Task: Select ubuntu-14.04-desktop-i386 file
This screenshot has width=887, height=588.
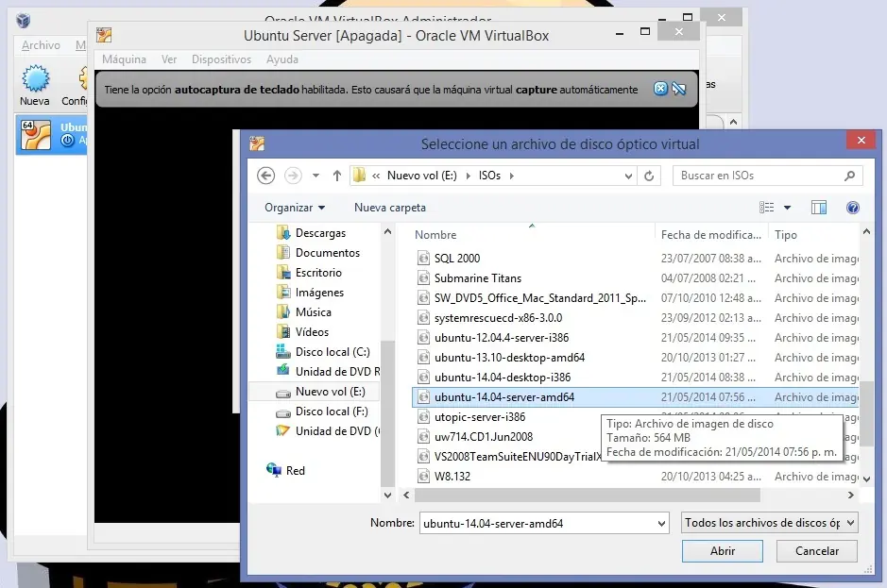Action: coord(503,378)
